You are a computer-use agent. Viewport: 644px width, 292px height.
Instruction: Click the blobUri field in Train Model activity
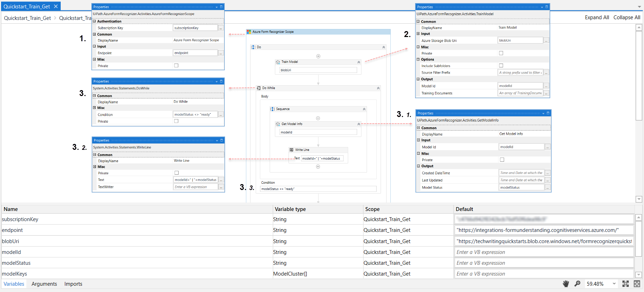click(x=318, y=70)
